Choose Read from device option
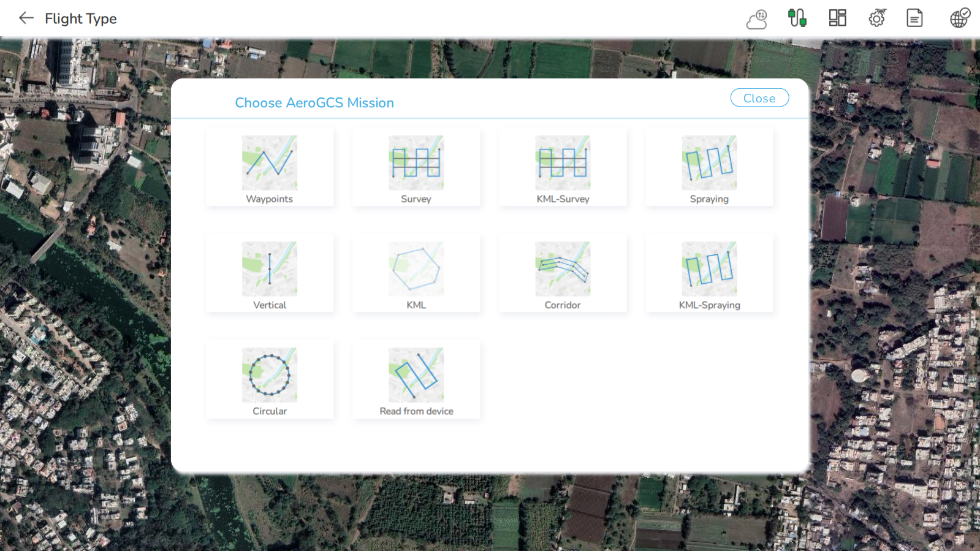Viewport: 980px width, 551px height. (416, 380)
